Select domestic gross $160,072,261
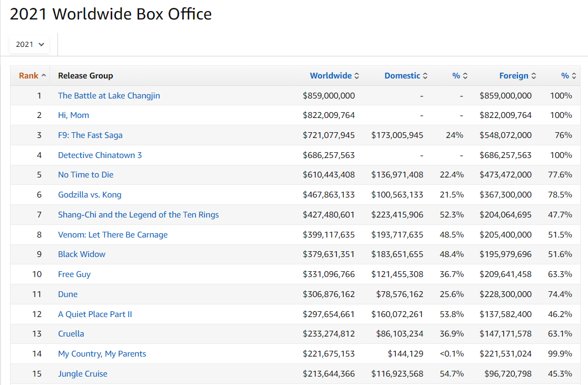This screenshot has width=588, height=385. 397,314
